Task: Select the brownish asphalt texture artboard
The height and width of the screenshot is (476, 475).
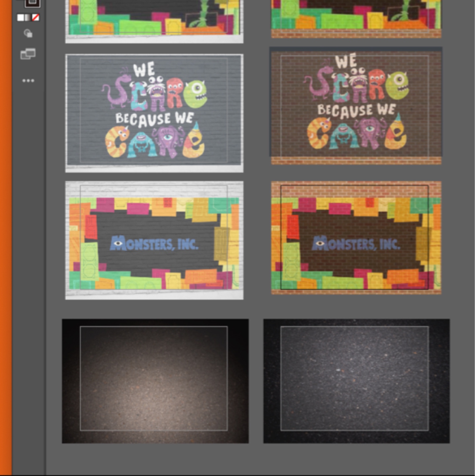Action: pos(155,381)
